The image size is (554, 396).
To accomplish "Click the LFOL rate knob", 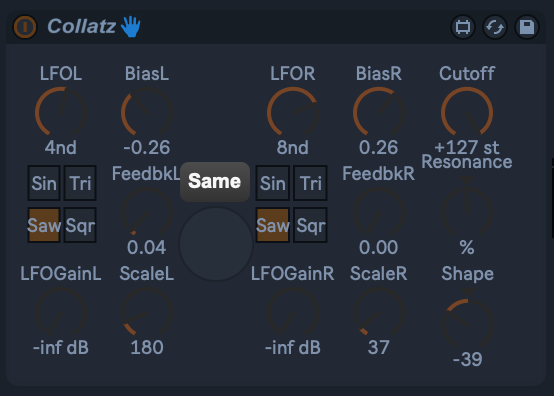I will (61, 112).
